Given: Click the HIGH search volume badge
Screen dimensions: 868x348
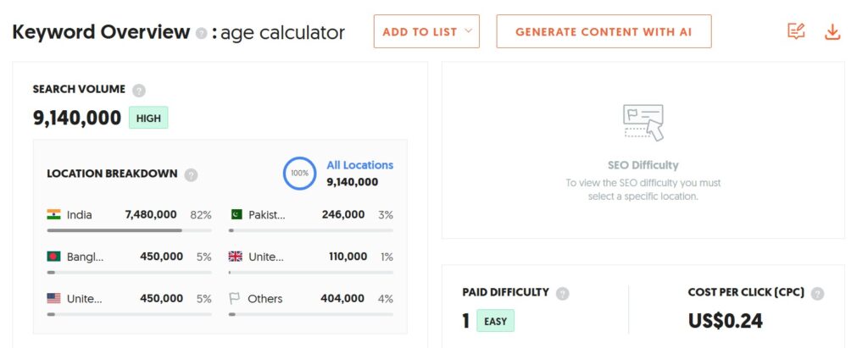Looking at the screenshot, I should (148, 118).
